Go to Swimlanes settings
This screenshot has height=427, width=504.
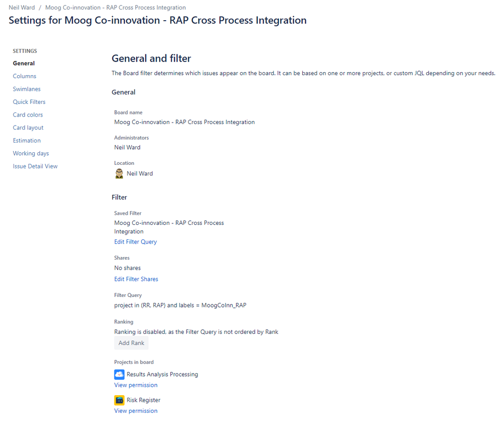(x=27, y=89)
